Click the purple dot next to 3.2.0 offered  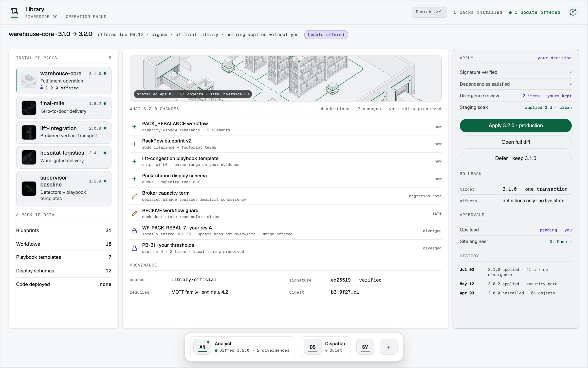41,88
